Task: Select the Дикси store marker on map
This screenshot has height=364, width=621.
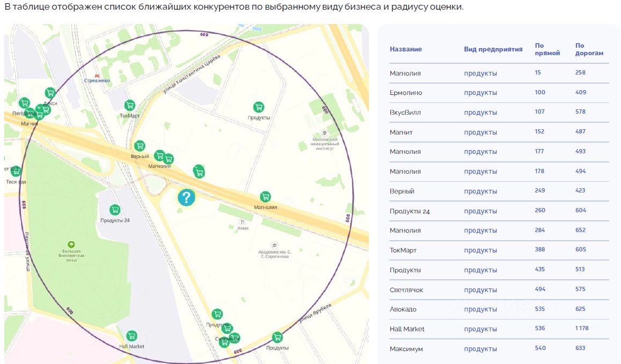Action: click(50, 93)
